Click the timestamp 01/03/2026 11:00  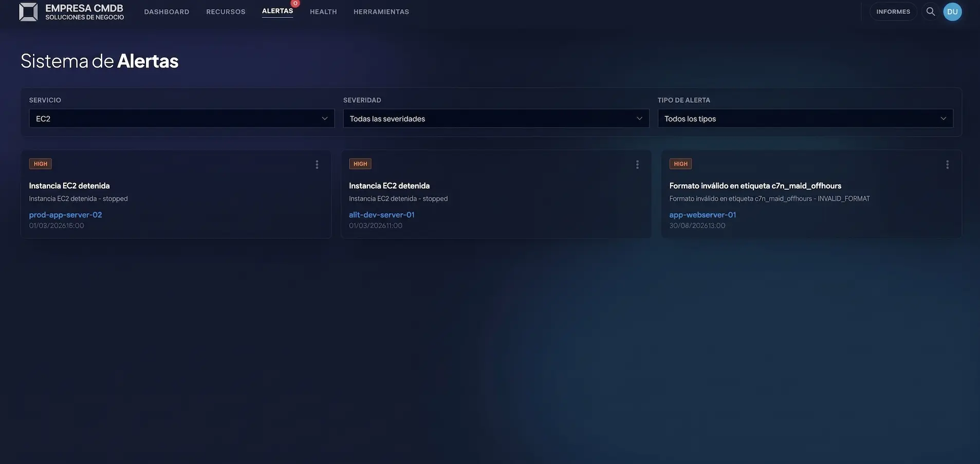point(376,226)
